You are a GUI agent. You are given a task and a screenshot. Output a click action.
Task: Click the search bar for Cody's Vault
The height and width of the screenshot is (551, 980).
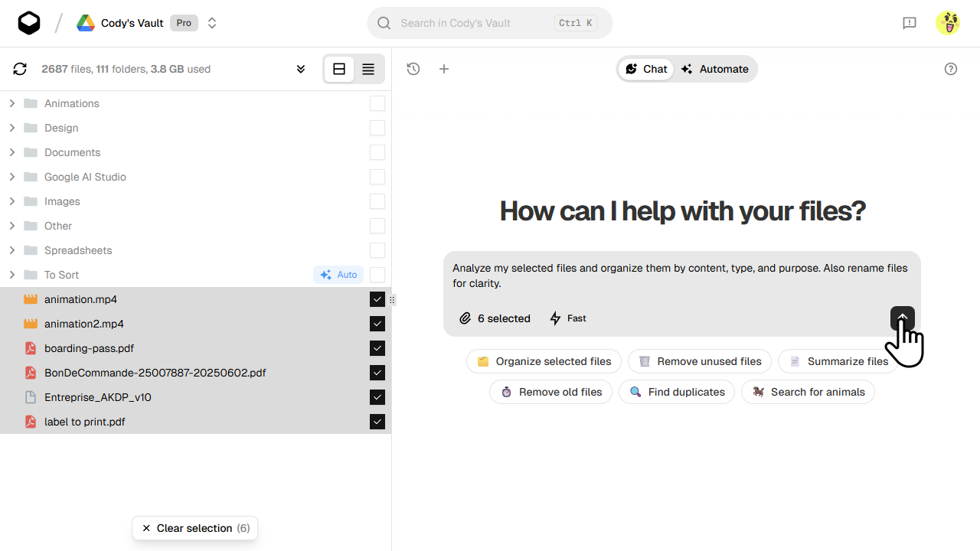point(489,23)
